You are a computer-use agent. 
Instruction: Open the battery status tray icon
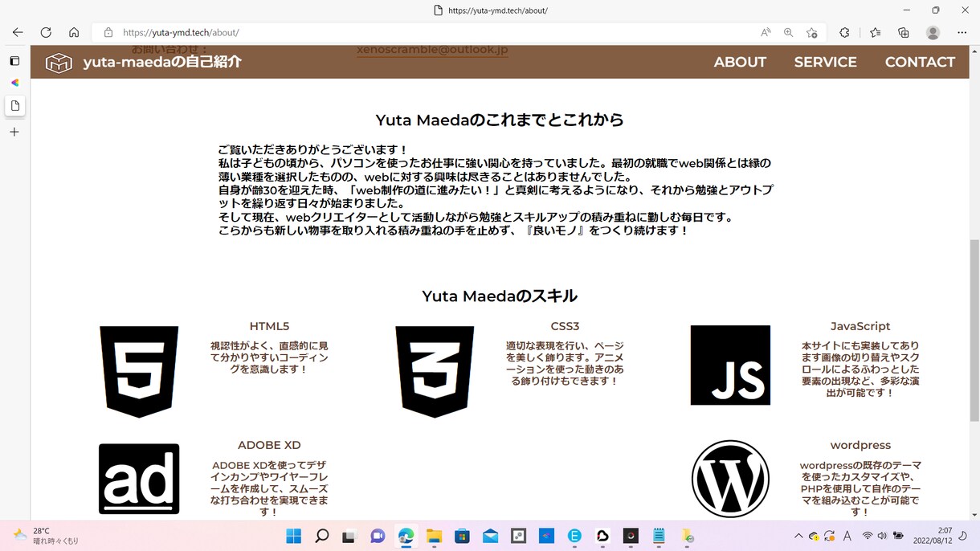pos(898,536)
